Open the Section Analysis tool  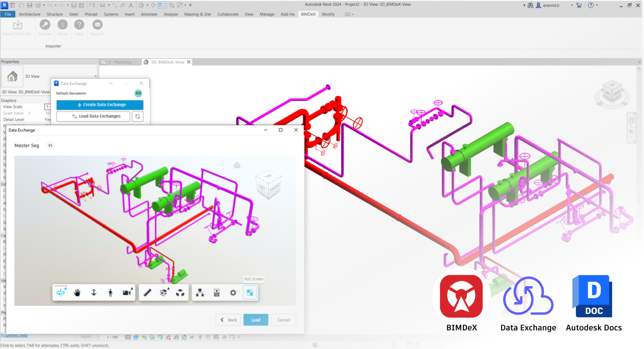coord(164,293)
